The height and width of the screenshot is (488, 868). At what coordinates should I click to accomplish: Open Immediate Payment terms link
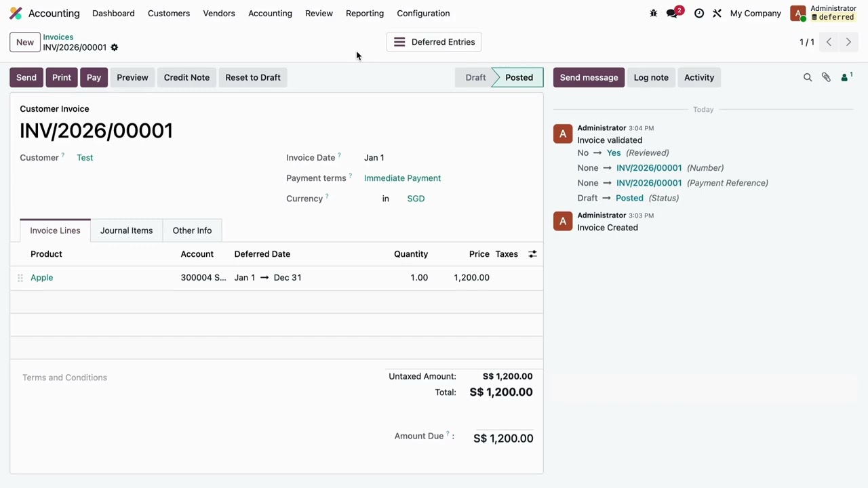[402, 178]
